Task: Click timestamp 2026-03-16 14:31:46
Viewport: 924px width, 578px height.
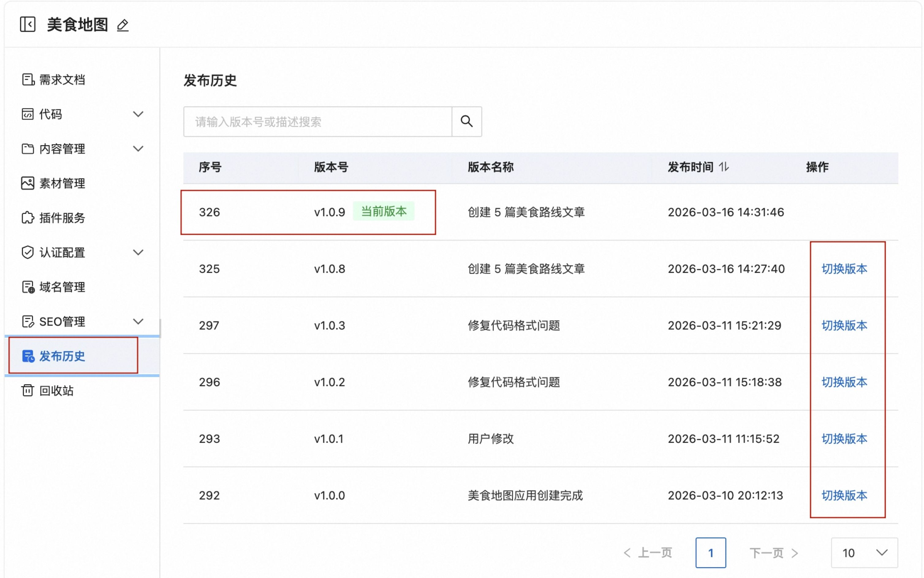Action: click(x=725, y=212)
